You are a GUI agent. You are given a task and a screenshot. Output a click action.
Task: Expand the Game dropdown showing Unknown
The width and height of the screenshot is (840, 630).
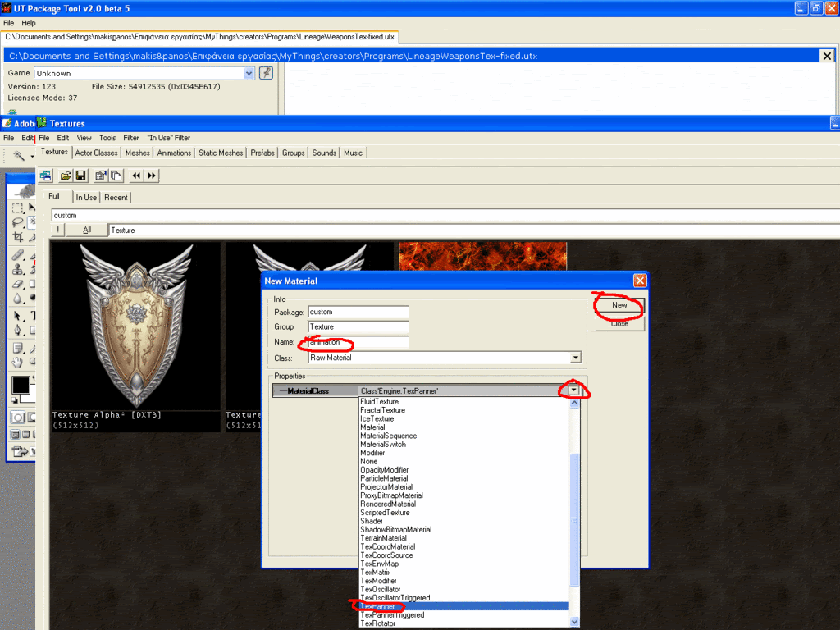pos(249,73)
